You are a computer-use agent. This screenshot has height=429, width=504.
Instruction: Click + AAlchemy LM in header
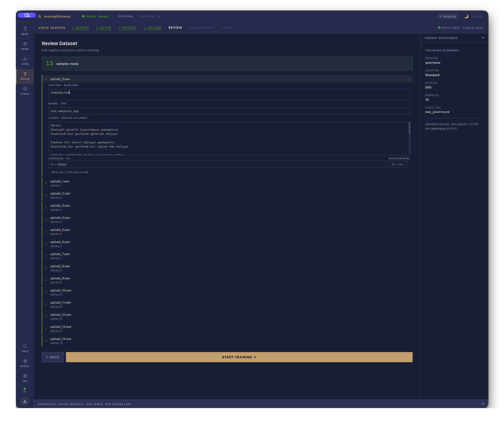pos(149,16)
